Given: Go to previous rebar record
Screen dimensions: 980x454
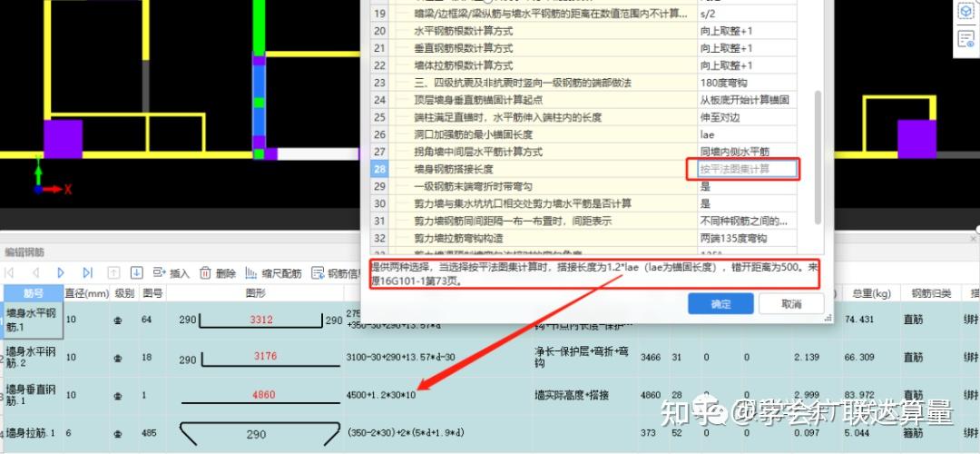Looking at the screenshot, I should point(35,272).
